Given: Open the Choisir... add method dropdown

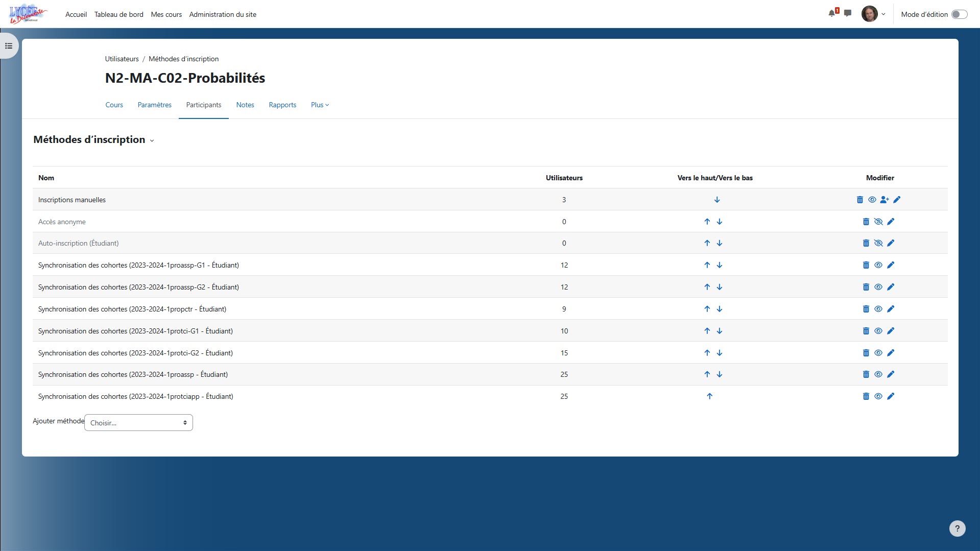Looking at the screenshot, I should (x=138, y=422).
